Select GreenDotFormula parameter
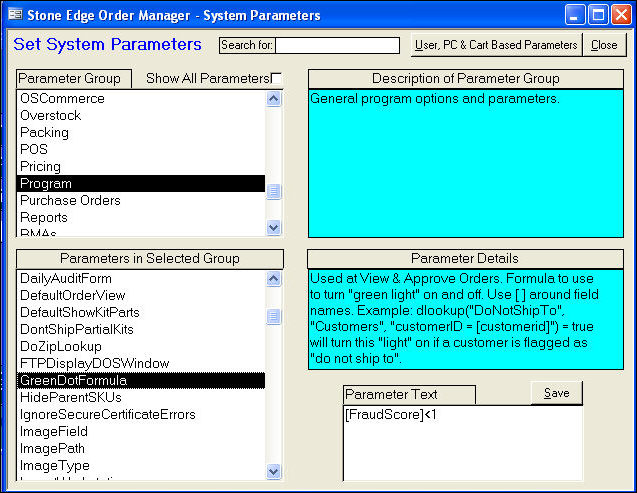The image size is (637, 493). [x=141, y=381]
